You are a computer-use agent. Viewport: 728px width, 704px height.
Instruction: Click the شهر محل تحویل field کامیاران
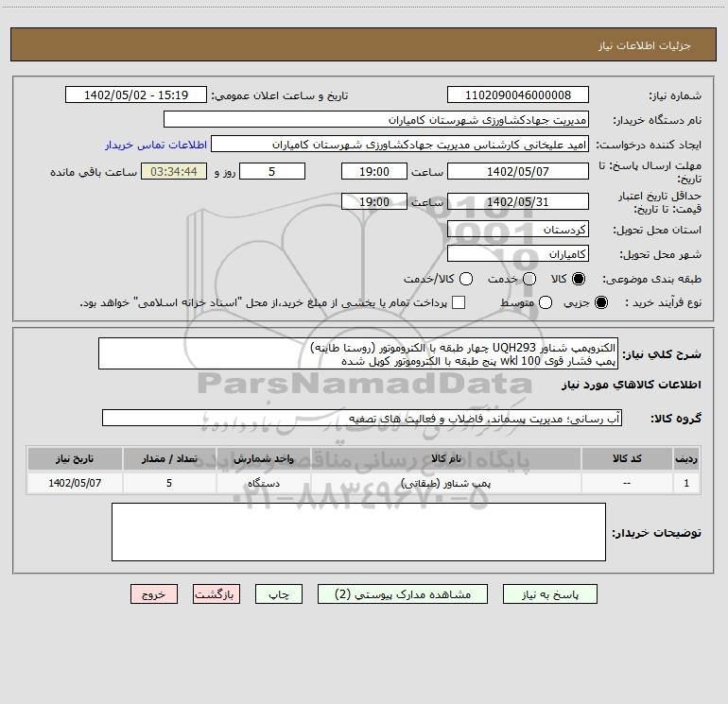pos(518,254)
